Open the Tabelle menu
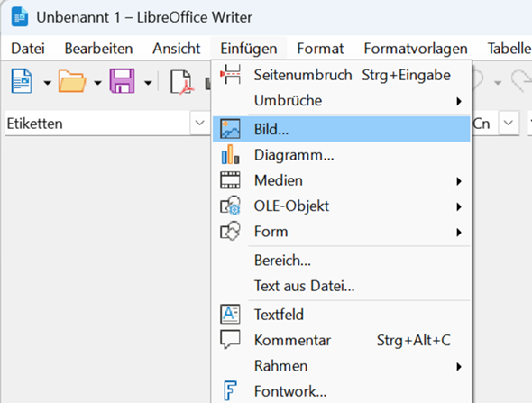The width and height of the screenshot is (532, 403). (x=509, y=49)
